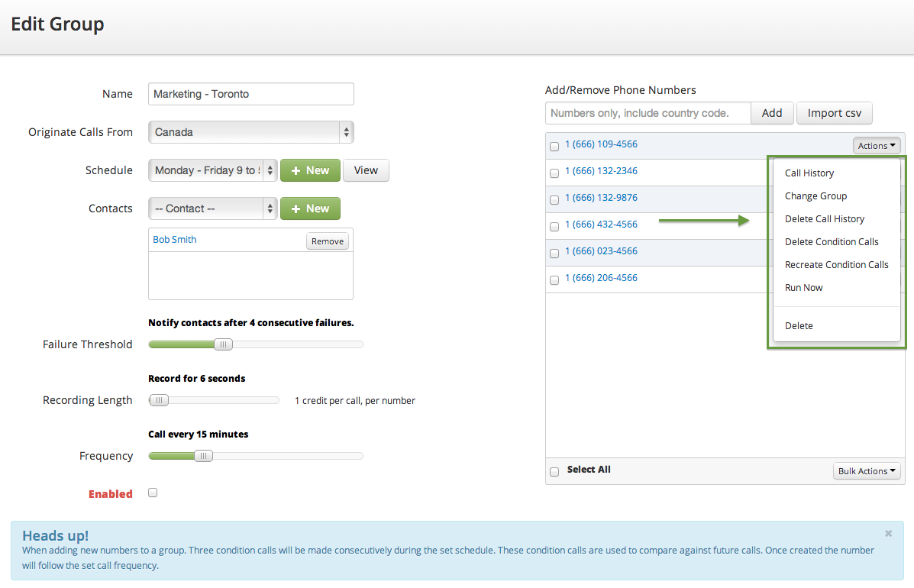Click green New button beside Contacts

pos(310,208)
